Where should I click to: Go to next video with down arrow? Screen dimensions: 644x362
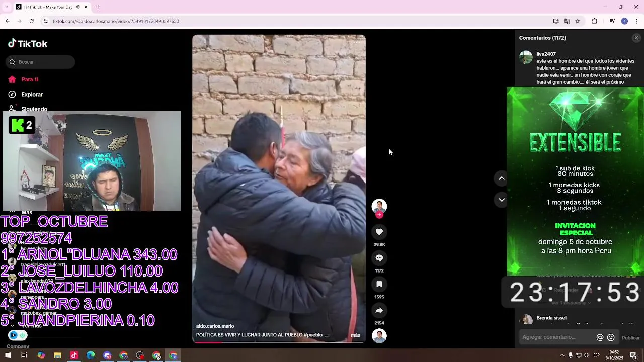point(502,200)
